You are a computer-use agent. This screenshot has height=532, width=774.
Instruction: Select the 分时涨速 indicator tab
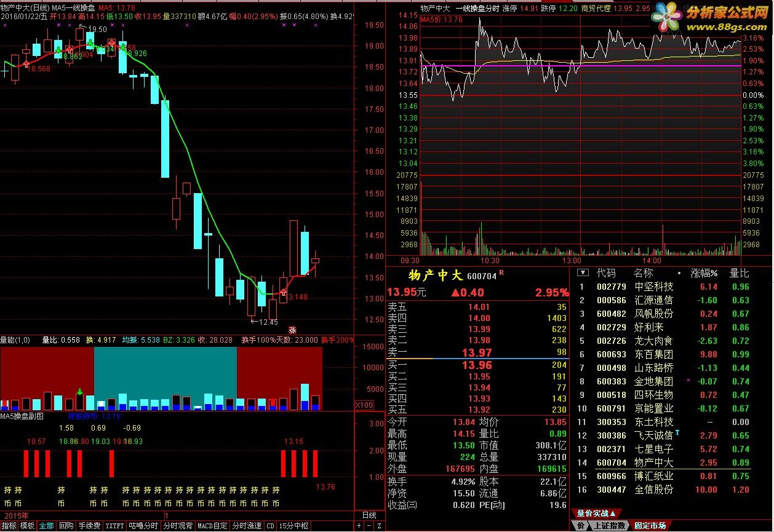tap(247, 526)
